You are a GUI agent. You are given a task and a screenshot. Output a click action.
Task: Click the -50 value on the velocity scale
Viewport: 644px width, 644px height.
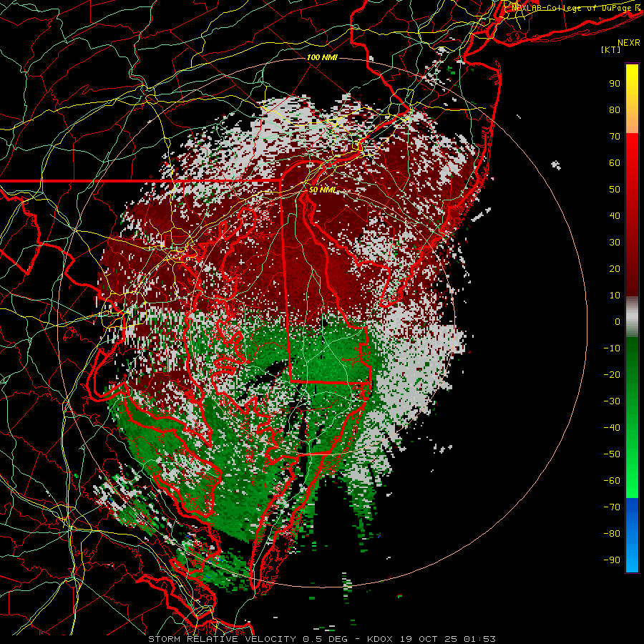tap(612, 454)
